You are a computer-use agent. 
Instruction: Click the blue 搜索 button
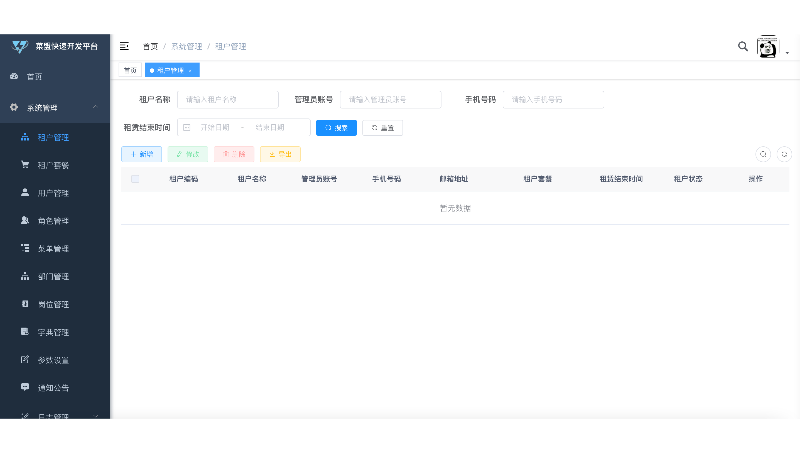tap(336, 128)
